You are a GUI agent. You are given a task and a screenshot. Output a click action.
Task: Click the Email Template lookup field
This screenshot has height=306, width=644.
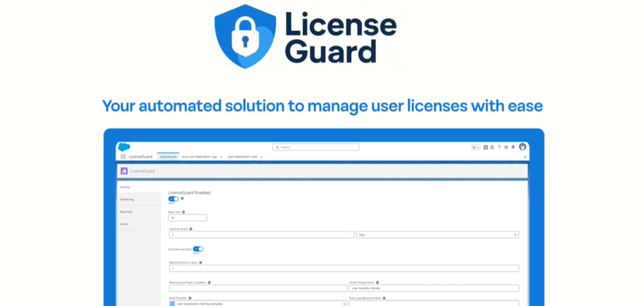[258, 304]
